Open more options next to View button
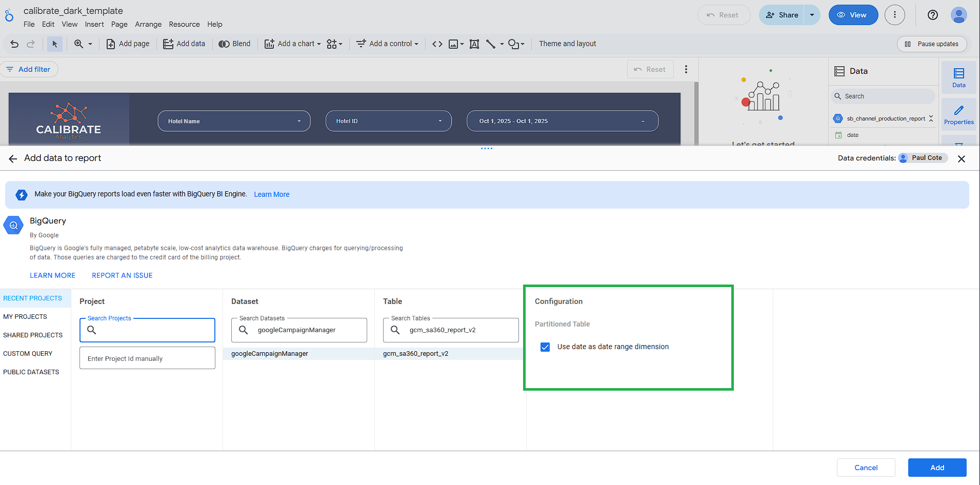The height and width of the screenshot is (485, 980). click(895, 15)
